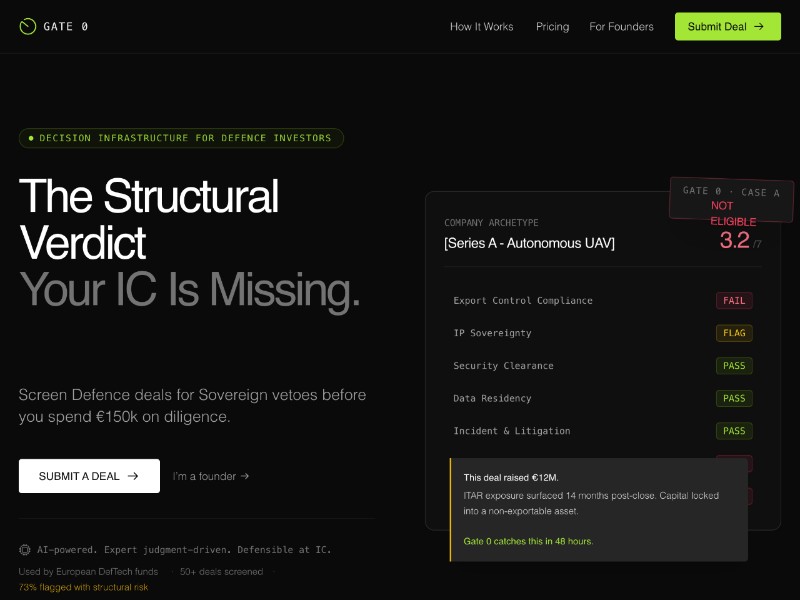Screen dimensions: 800x600
Task: Open the How It Works page
Action: tap(481, 27)
